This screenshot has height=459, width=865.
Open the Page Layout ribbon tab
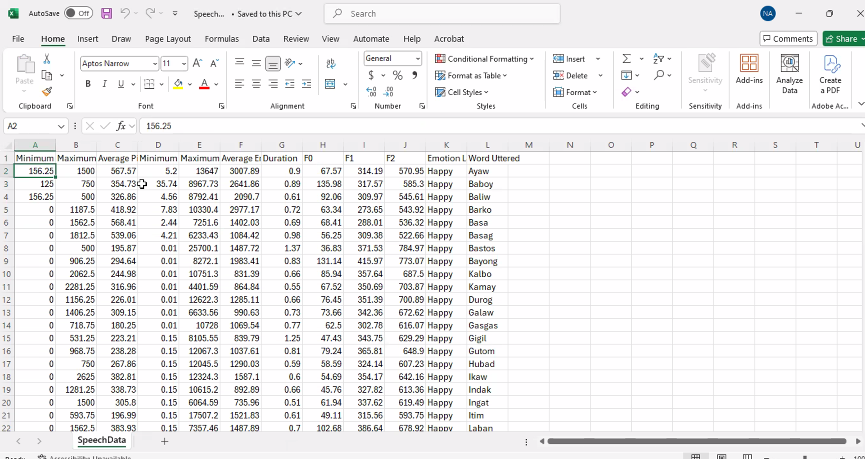(167, 38)
